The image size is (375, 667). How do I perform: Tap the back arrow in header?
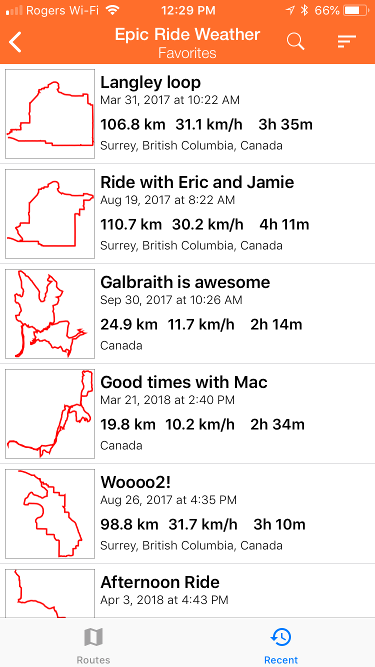[15, 42]
